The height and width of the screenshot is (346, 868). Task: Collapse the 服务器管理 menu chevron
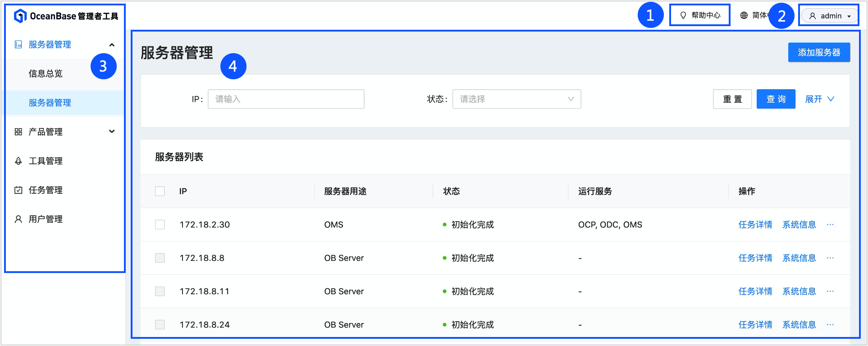(x=112, y=45)
